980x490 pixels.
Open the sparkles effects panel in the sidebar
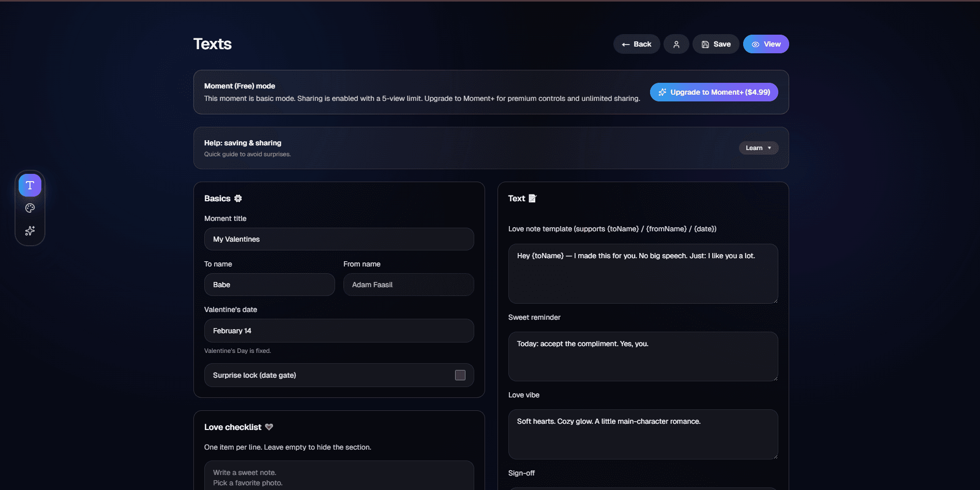(29, 231)
